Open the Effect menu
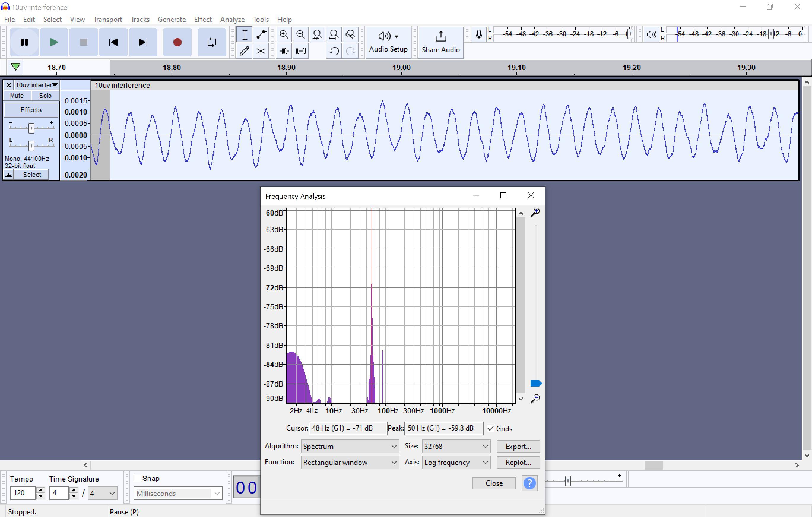 203,20
